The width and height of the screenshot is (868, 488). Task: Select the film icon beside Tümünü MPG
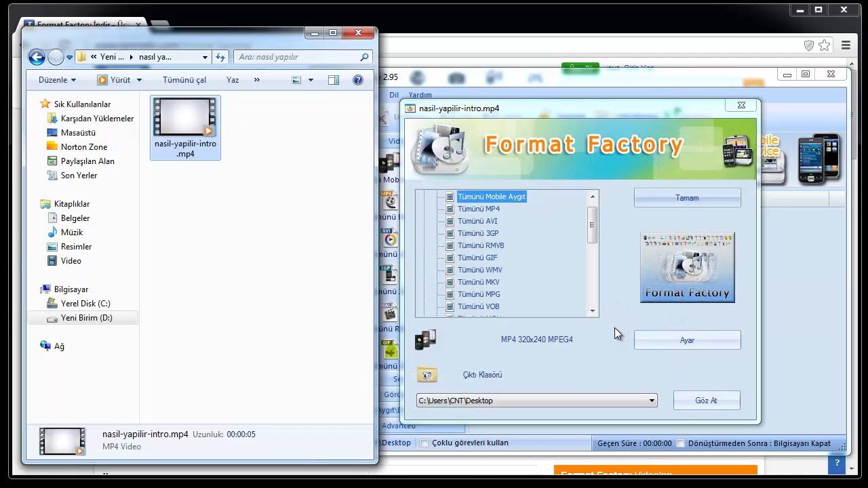450,294
